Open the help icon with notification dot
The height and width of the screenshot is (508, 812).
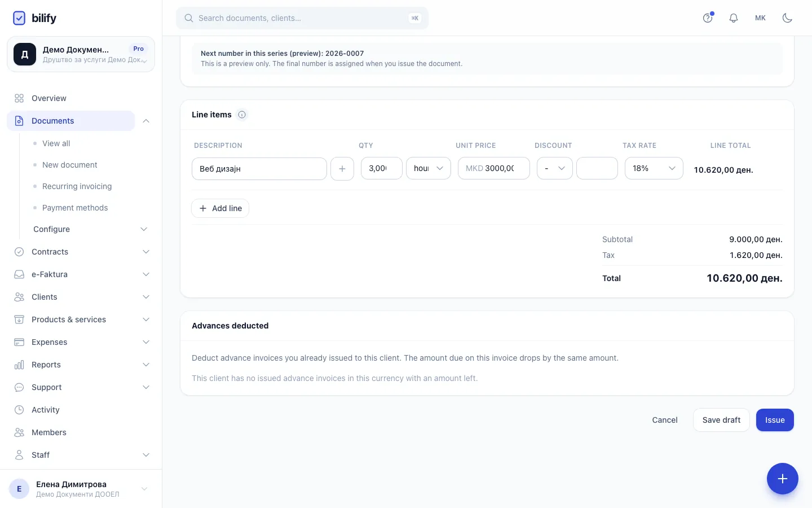708,18
